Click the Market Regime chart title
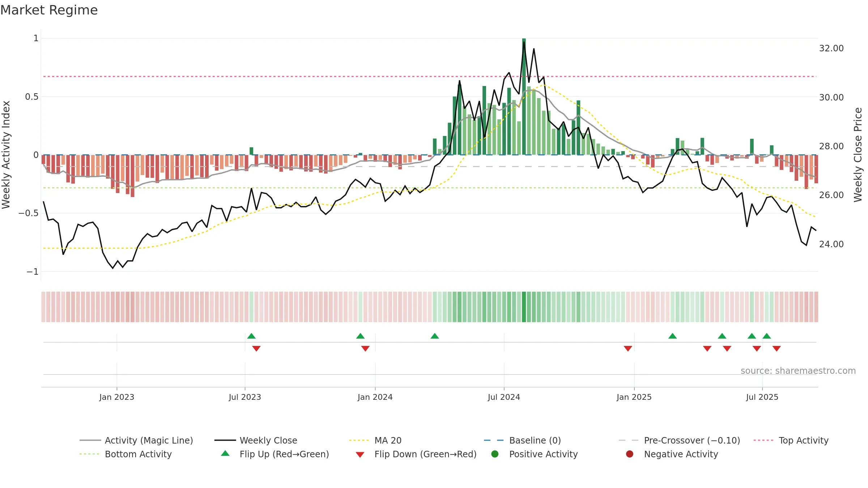The height and width of the screenshot is (488, 868). click(x=49, y=10)
